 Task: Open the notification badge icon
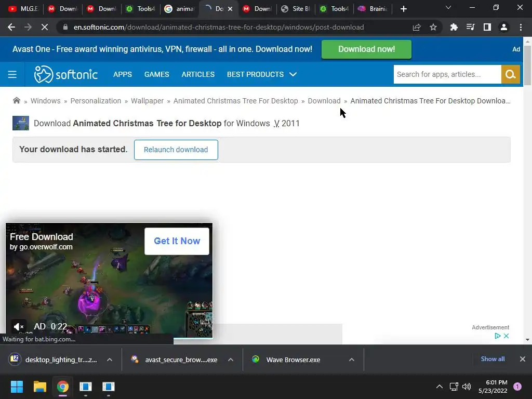[x=517, y=387]
